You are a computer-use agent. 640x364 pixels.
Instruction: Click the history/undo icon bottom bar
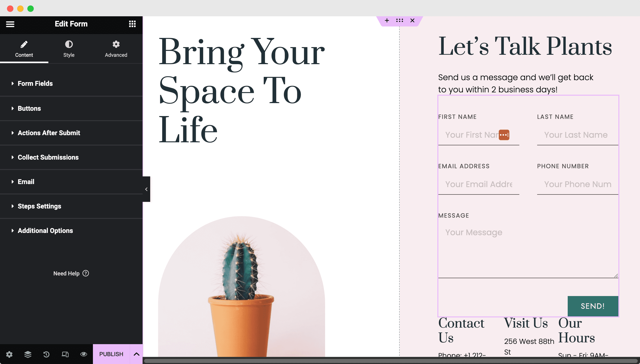pyautogui.click(x=46, y=354)
